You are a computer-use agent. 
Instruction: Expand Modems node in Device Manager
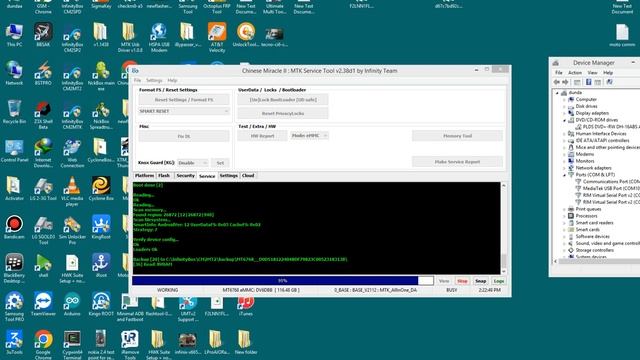pos(564,154)
